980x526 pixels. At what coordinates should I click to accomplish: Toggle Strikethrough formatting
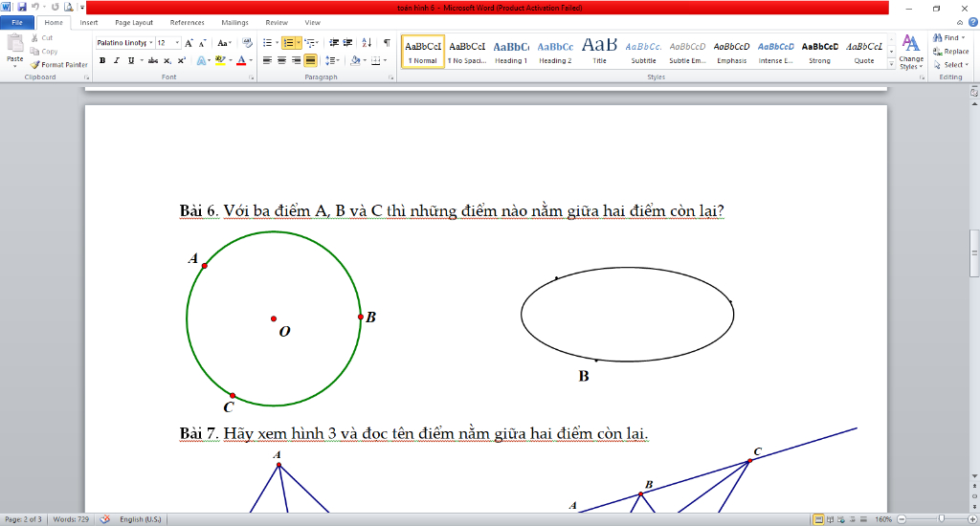click(152, 60)
